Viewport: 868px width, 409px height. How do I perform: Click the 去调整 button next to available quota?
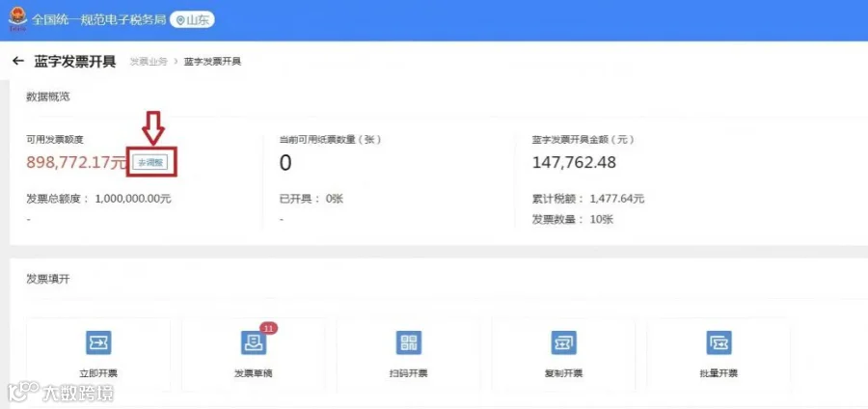coord(150,162)
